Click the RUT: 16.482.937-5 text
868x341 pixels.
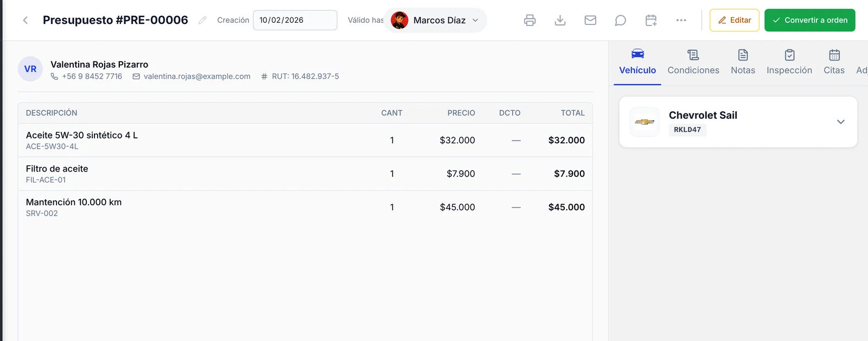(x=305, y=77)
